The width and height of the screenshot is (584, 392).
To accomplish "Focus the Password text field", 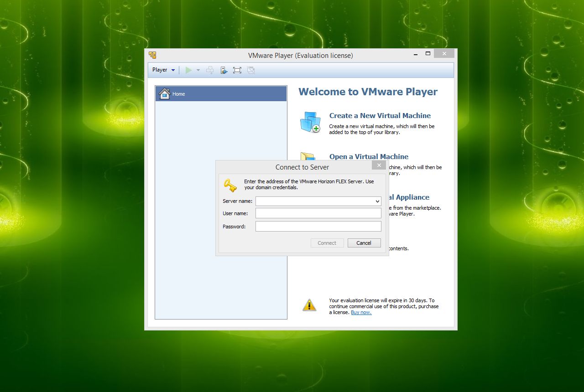I will tap(318, 227).
